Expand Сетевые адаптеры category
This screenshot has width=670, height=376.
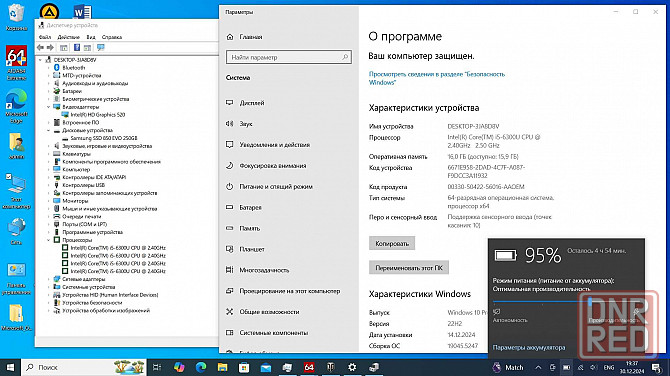[x=48, y=279]
